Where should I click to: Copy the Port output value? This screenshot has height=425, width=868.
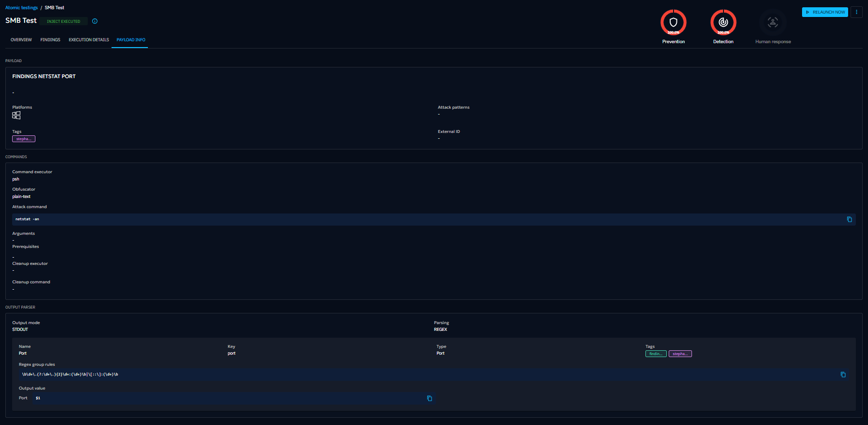coord(429,398)
